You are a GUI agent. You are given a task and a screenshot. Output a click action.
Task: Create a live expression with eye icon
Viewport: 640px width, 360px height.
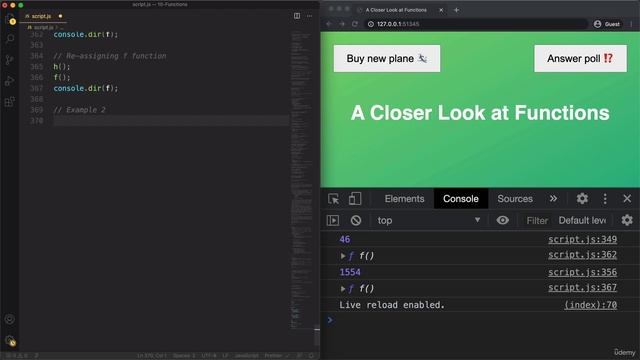(502, 220)
